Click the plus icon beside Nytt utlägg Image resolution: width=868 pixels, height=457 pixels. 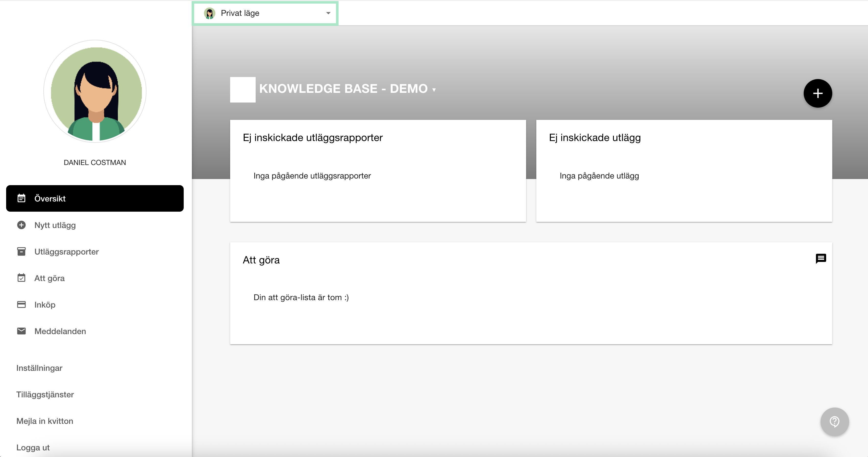coord(21,225)
